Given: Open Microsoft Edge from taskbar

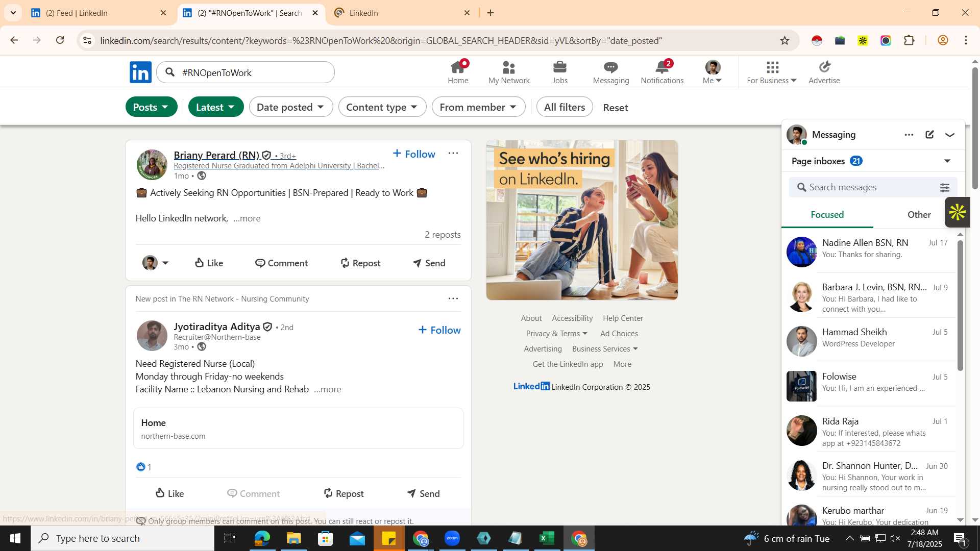Looking at the screenshot, I should pyautogui.click(x=262, y=538).
